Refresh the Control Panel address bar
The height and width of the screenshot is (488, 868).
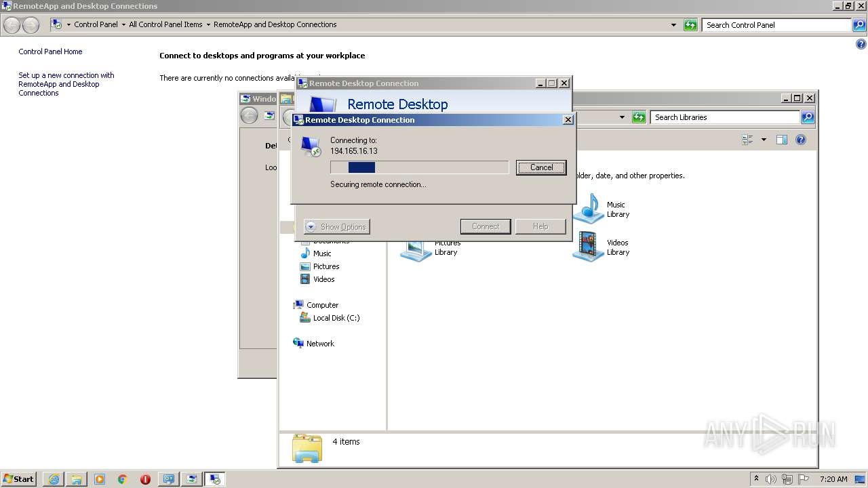pyautogui.click(x=690, y=25)
